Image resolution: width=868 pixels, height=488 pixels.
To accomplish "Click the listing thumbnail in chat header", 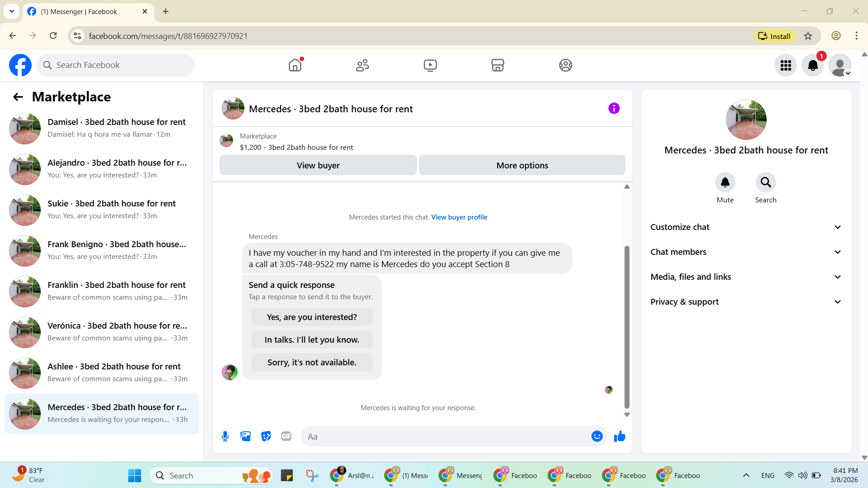I will point(233,109).
